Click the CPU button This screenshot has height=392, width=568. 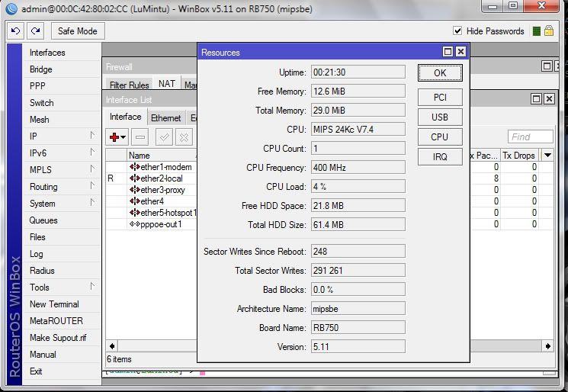point(440,137)
